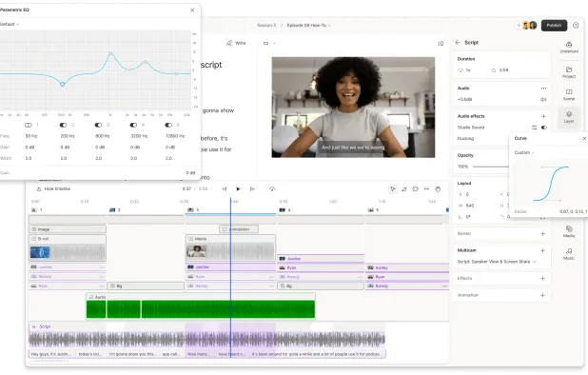The width and height of the screenshot is (588, 375).
Task: Click the Opacity slider in the Script panel
Action: 491,167
